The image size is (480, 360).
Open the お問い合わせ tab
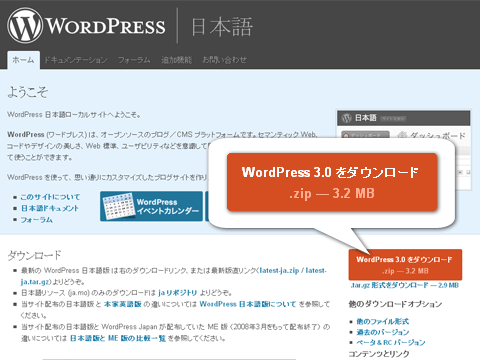tap(224, 60)
